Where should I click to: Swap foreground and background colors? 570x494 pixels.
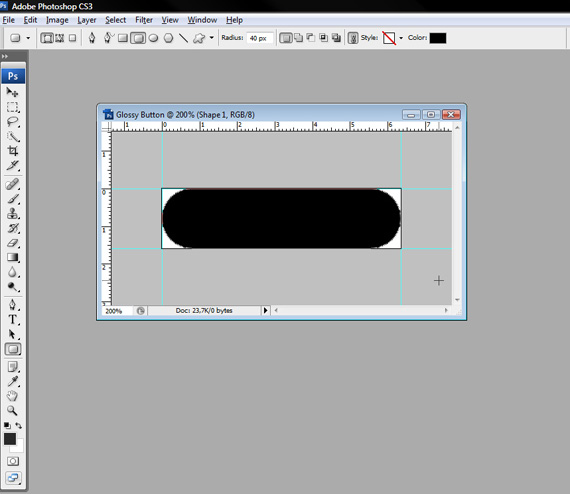pyautogui.click(x=19, y=425)
